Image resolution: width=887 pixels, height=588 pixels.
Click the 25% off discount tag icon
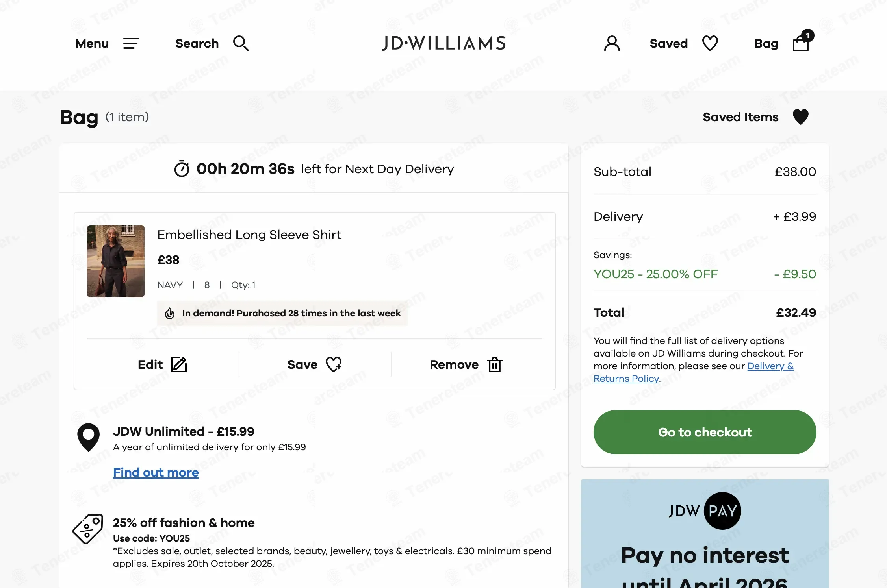(88, 529)
